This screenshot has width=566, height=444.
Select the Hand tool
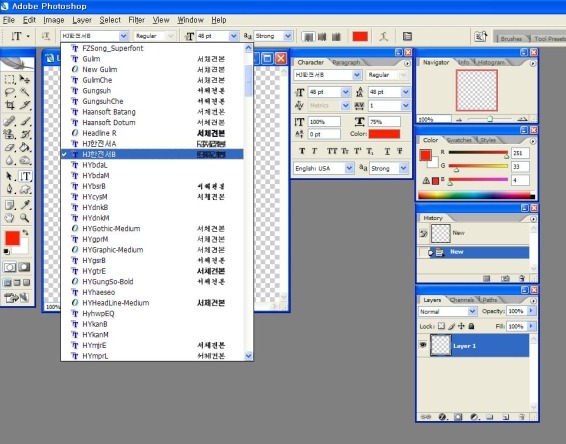[x=9, y=218]
